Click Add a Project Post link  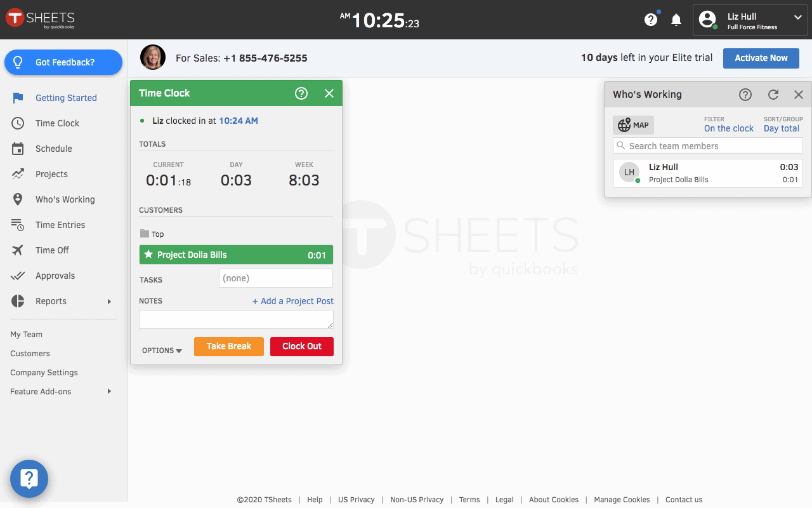pyautogui.click(x=293, y=301)
